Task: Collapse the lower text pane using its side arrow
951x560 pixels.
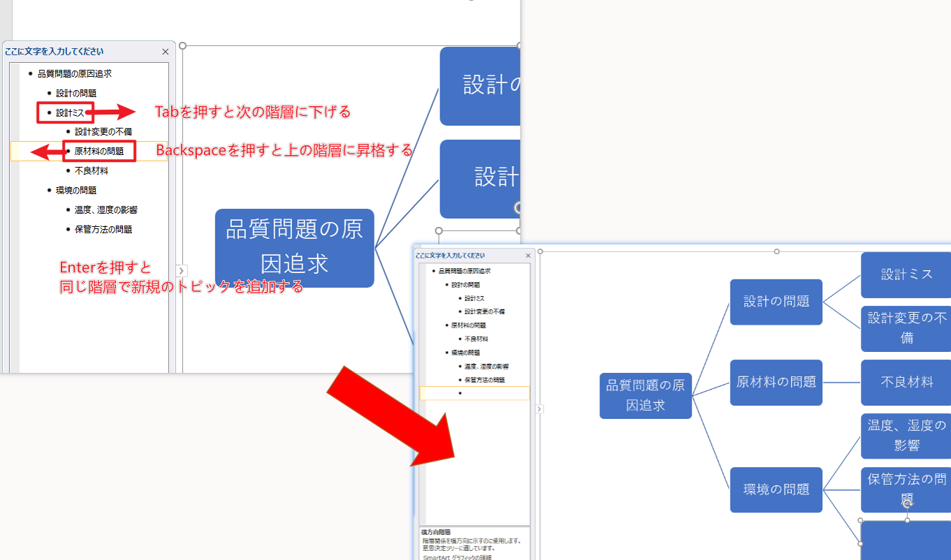Action: [539, 409]
